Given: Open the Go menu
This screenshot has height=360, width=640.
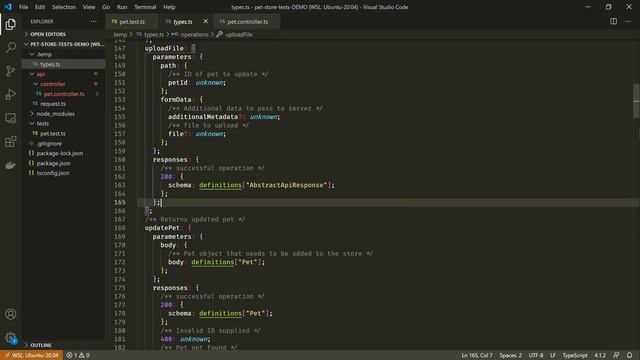Looking at the screenshot, I should coord(106,7).
